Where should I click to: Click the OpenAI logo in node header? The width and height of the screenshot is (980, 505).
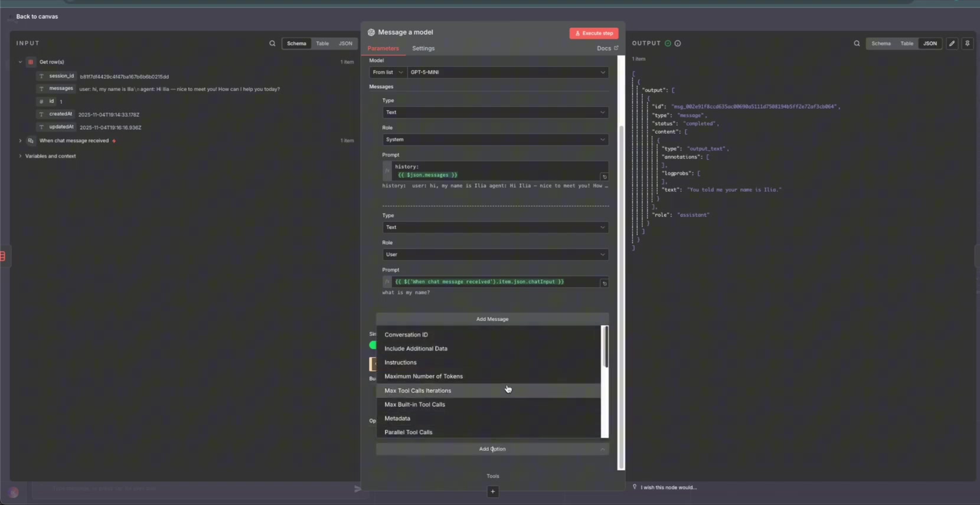click(371, 32)
